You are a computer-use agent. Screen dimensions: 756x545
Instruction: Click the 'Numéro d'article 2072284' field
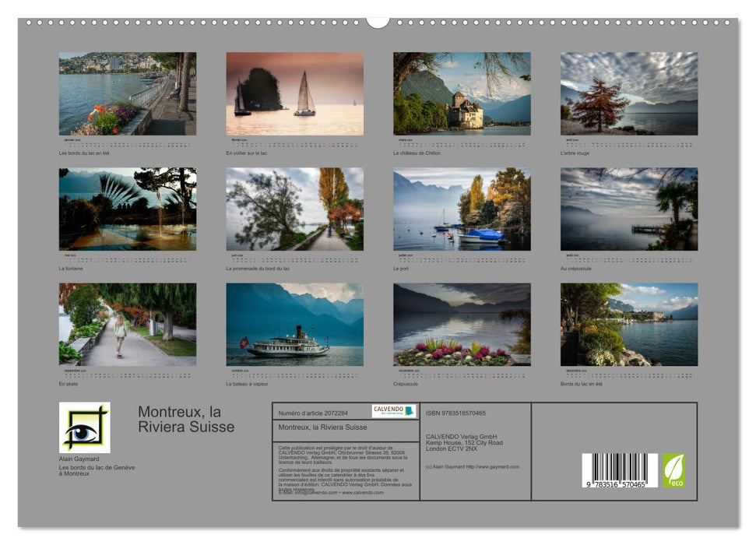tap(313, 414)
